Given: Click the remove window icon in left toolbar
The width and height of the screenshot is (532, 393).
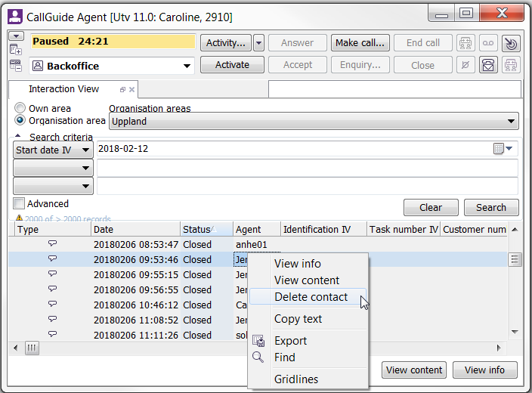Looking at the screenshot, I should tap(16, 66).
